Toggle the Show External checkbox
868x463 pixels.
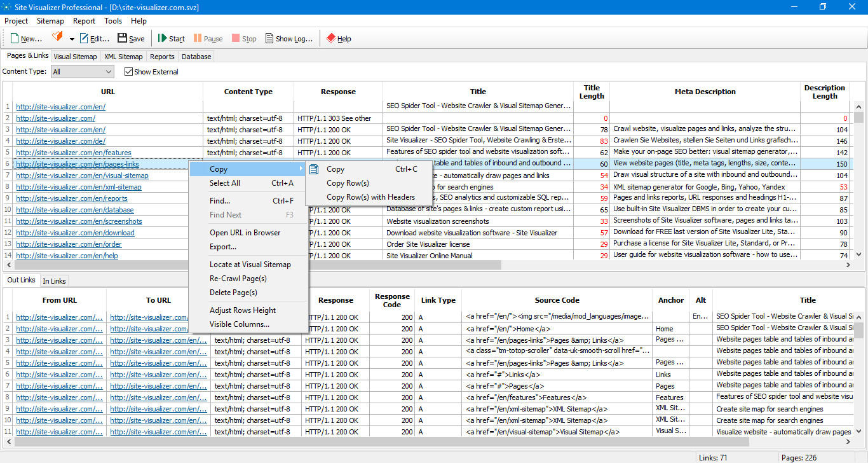(128, 72)
